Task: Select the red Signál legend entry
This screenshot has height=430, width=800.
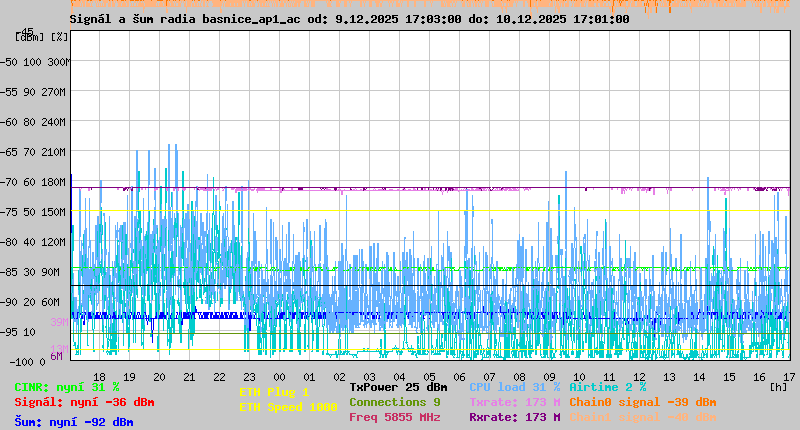Action: (x=84, y=402)
